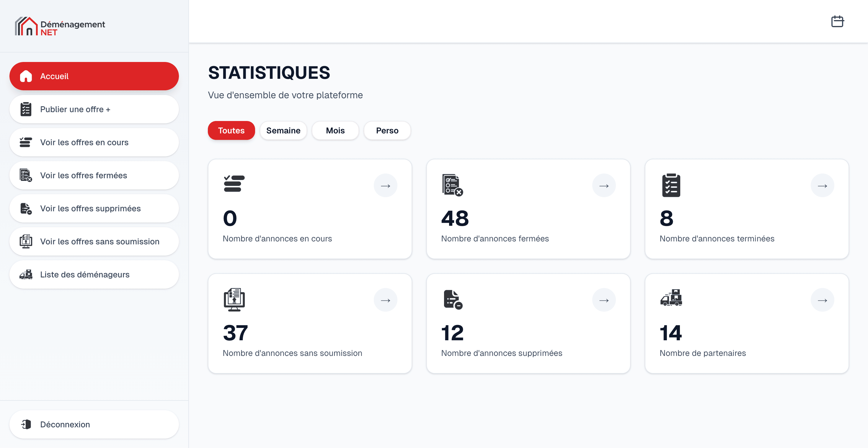Viewport: 868px width, 448px height.
Task: Switch to the Toutes filter tab
Action: point(231,130)
